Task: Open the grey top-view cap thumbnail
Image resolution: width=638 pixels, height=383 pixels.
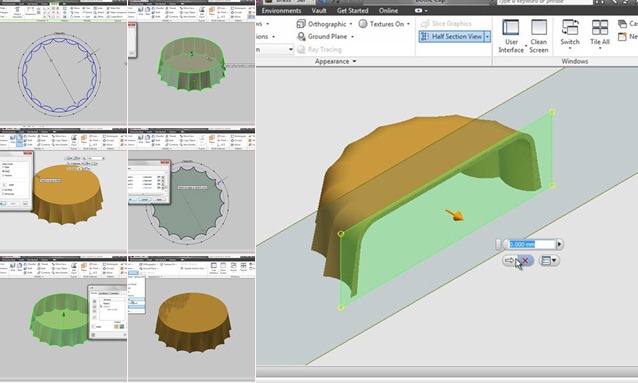Action: pyautogui.click(x=191, y=190)
